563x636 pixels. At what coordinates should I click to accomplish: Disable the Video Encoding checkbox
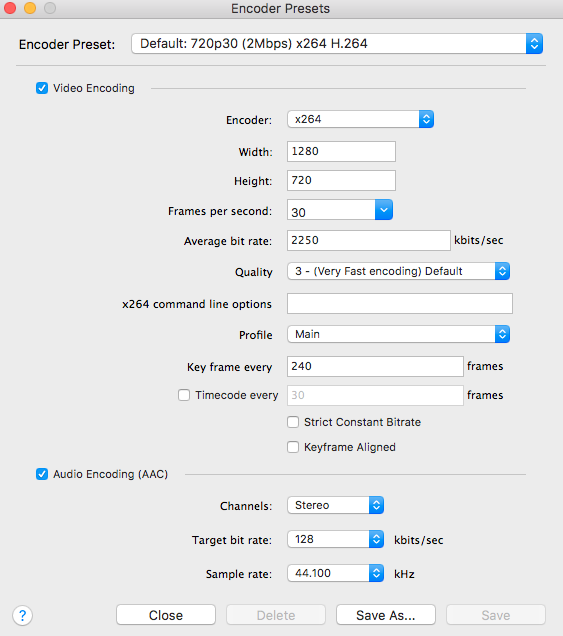pos(42,88)
